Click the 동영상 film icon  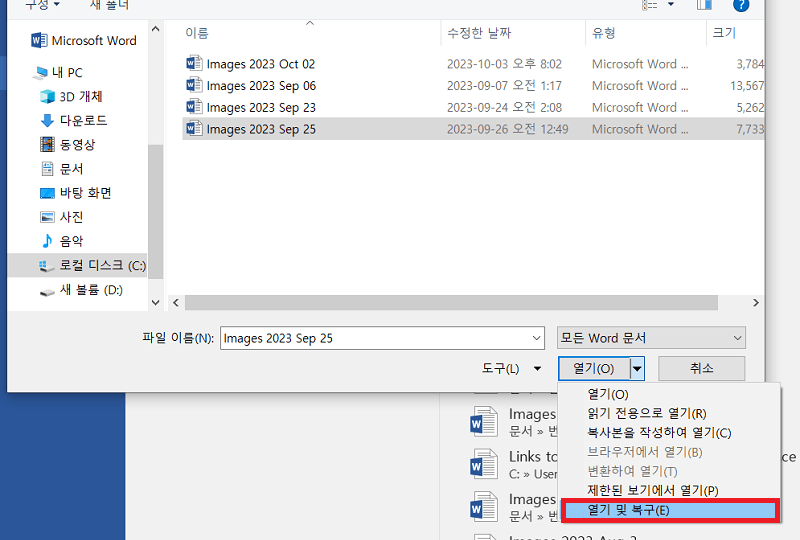coord(47,144)
